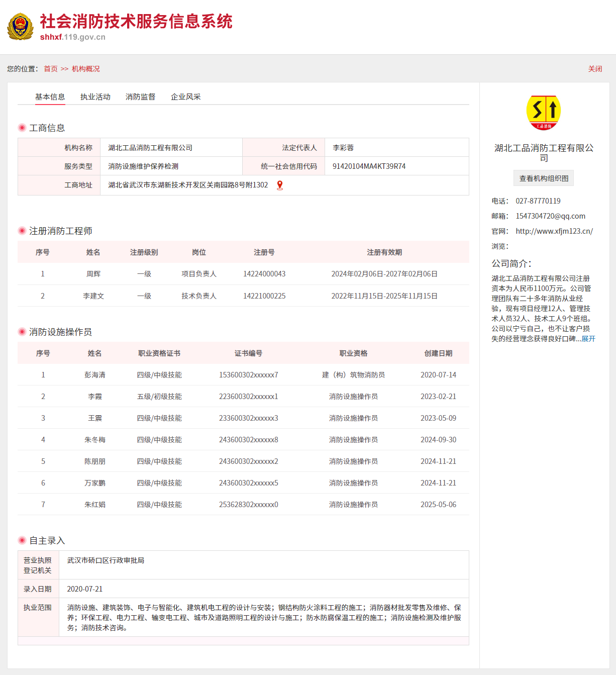Switch to the 基本信息 tab
This screenshot has width=616, height=675.
(x=50, y=97)
